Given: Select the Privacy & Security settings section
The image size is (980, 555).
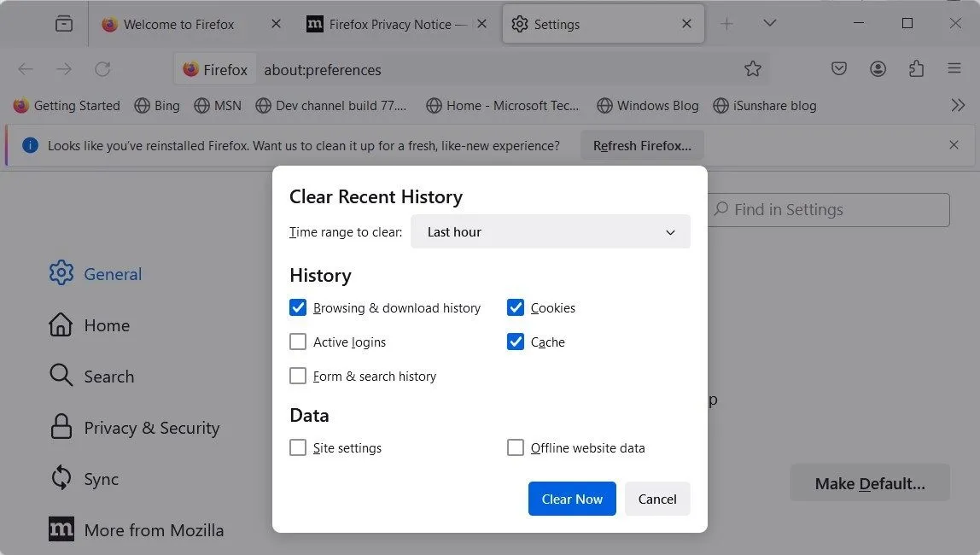Looking at the screenshot, I should (x=150, y=427).
